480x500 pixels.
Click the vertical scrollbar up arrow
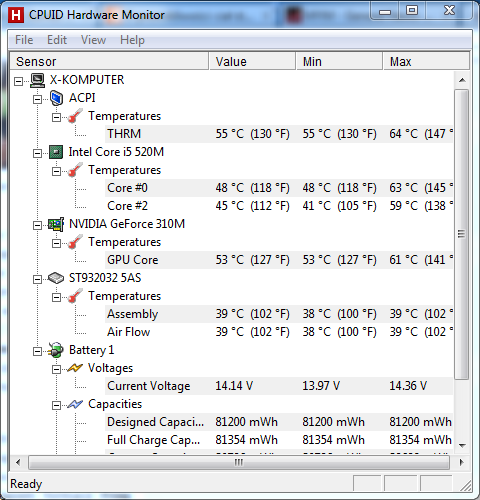[462, 80]
